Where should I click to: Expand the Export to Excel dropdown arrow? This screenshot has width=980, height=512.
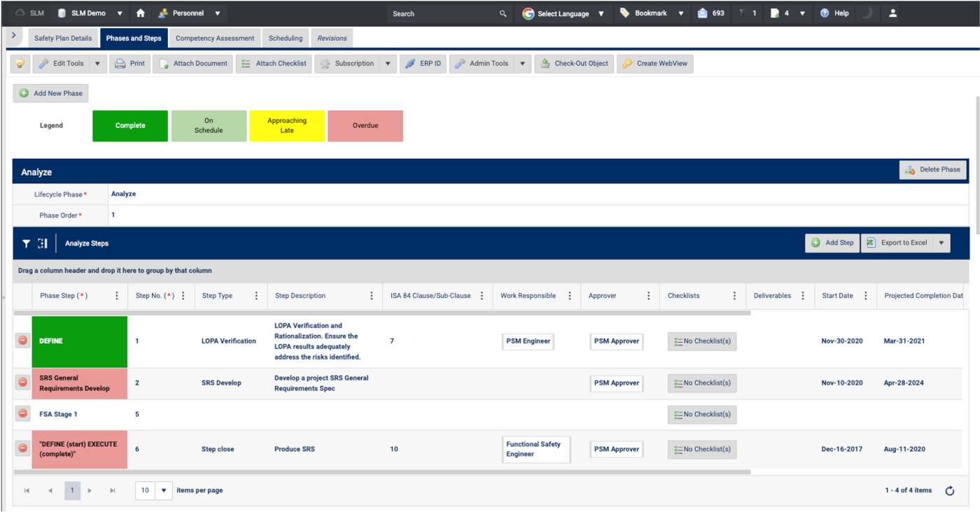941,243
